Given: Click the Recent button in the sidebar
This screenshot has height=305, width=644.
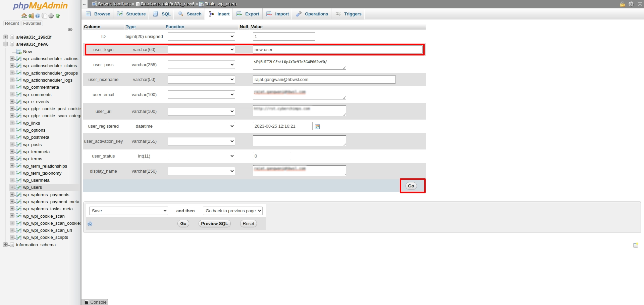Looking at the screenshot, I should coord(12,24).
